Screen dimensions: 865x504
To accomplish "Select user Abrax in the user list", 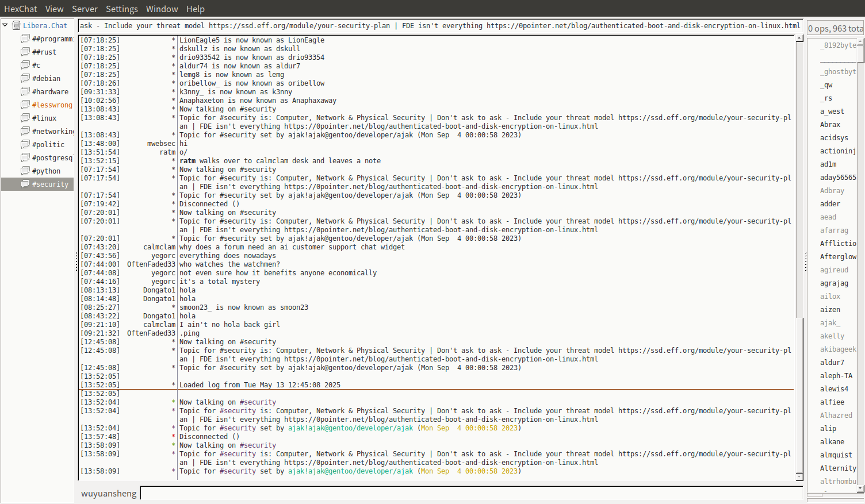I will 830,125.
